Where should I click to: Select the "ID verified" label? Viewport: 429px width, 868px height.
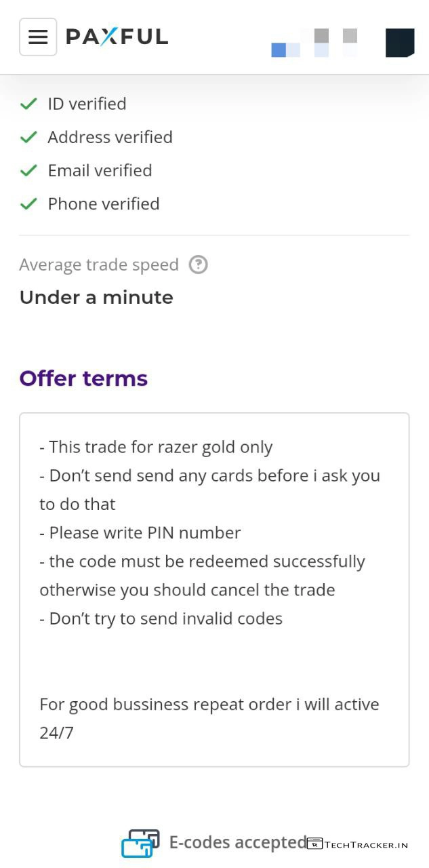click(87, 104)
